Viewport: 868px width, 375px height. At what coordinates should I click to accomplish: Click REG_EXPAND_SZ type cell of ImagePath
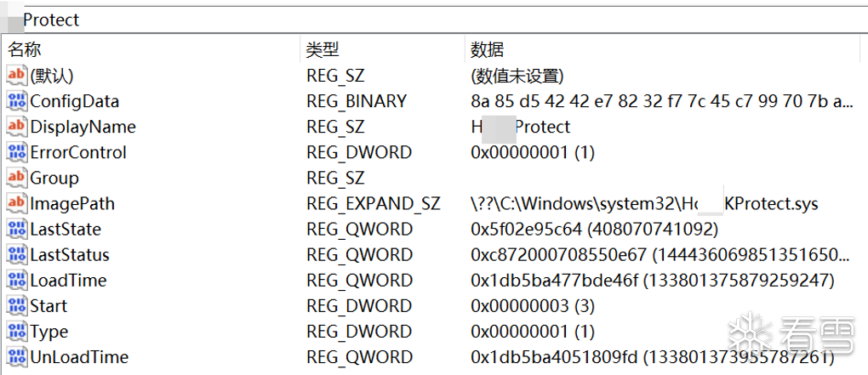tap(374, 203)
